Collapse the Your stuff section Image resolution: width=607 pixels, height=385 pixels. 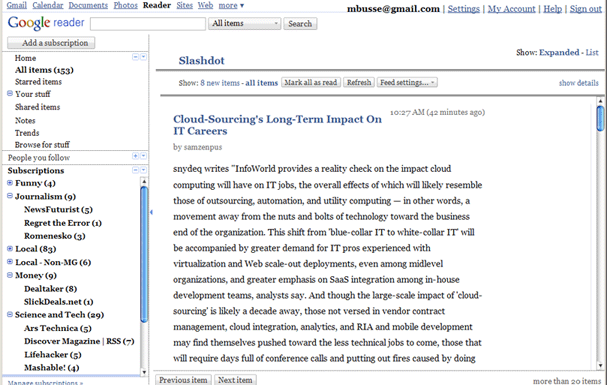coord(10,93)
